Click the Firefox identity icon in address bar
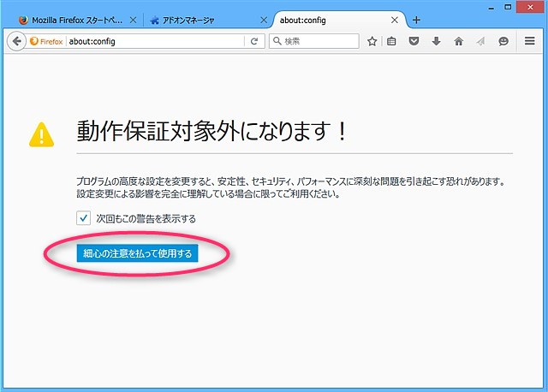This screenshot has width=548, height=392. (46, 41)
